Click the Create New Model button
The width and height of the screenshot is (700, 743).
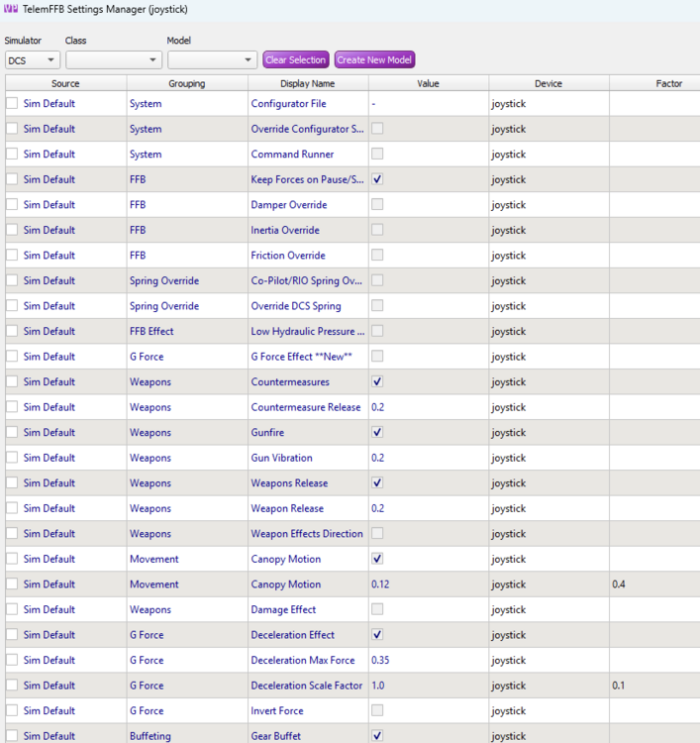[x=374, y=60]
